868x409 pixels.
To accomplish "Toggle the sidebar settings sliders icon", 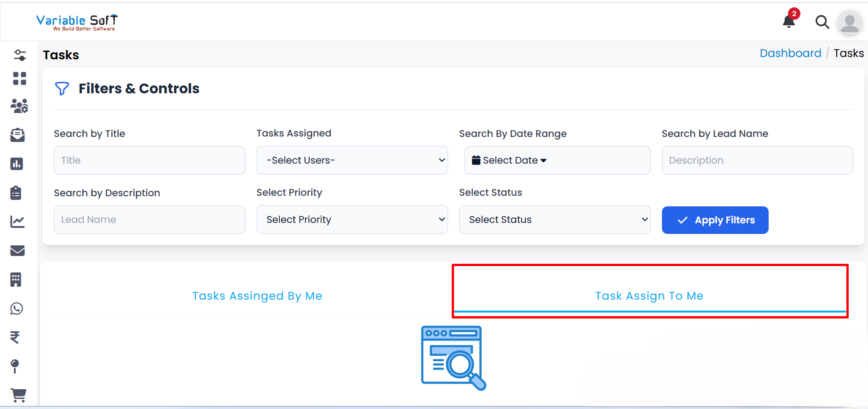I will tap(20, 55).
